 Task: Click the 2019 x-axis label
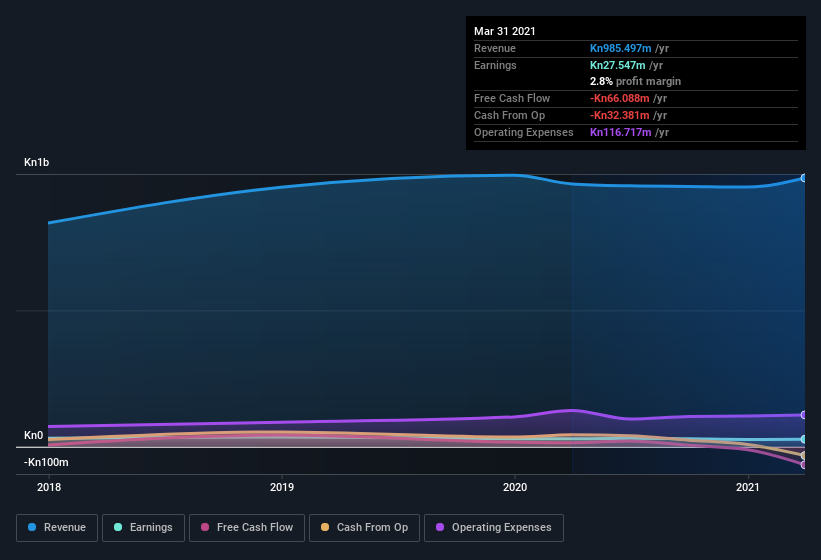282,487
